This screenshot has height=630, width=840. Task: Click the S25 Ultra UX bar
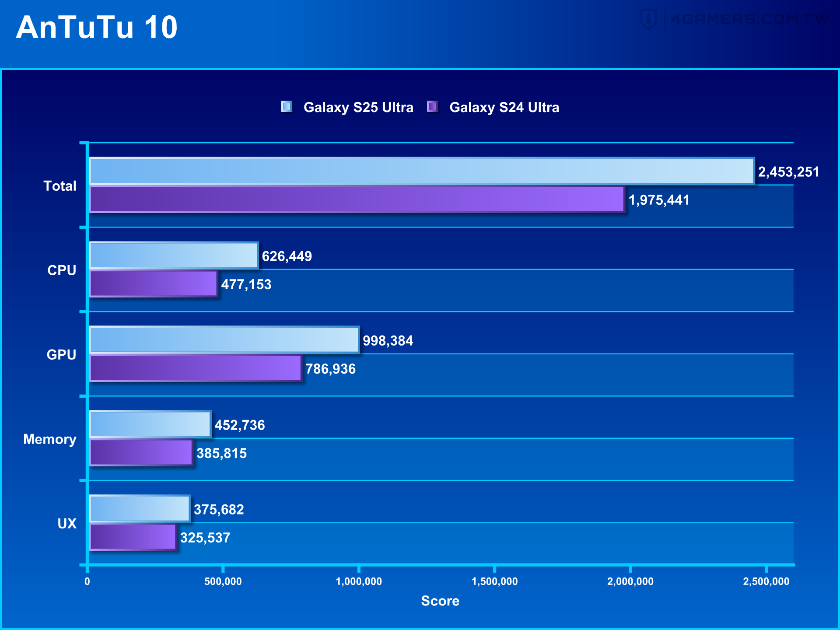(140, 509)
